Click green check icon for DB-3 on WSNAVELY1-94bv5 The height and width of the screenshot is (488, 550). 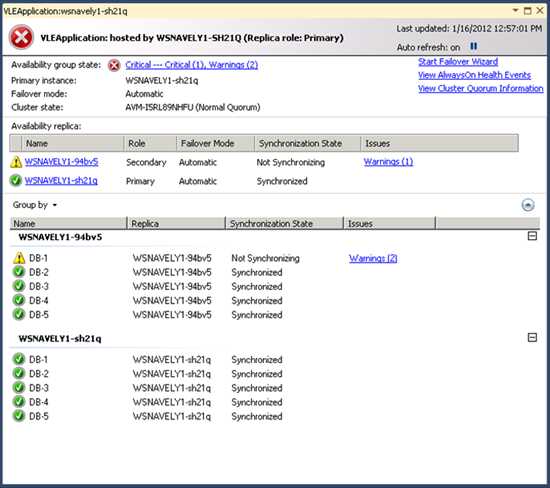[19, 286]
